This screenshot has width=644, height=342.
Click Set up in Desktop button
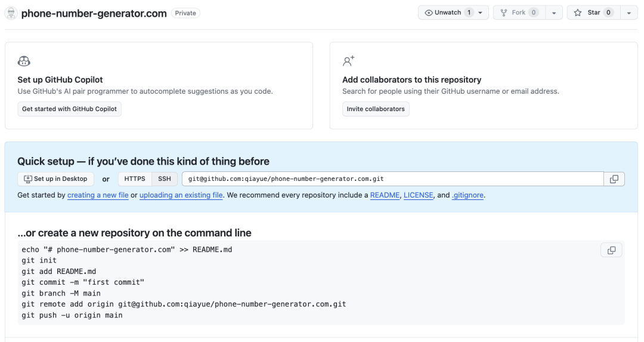coord(55,179)
